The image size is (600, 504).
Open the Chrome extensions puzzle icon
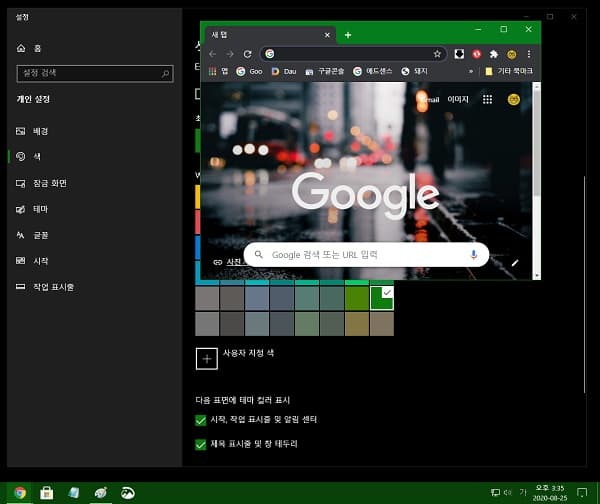click(494, 54)
